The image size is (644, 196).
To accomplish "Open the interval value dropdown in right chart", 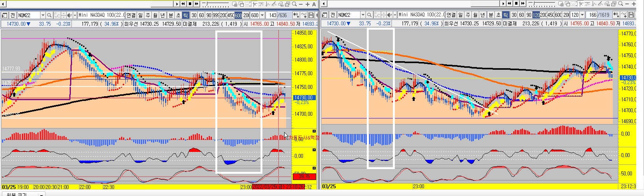I will (582, 15).
